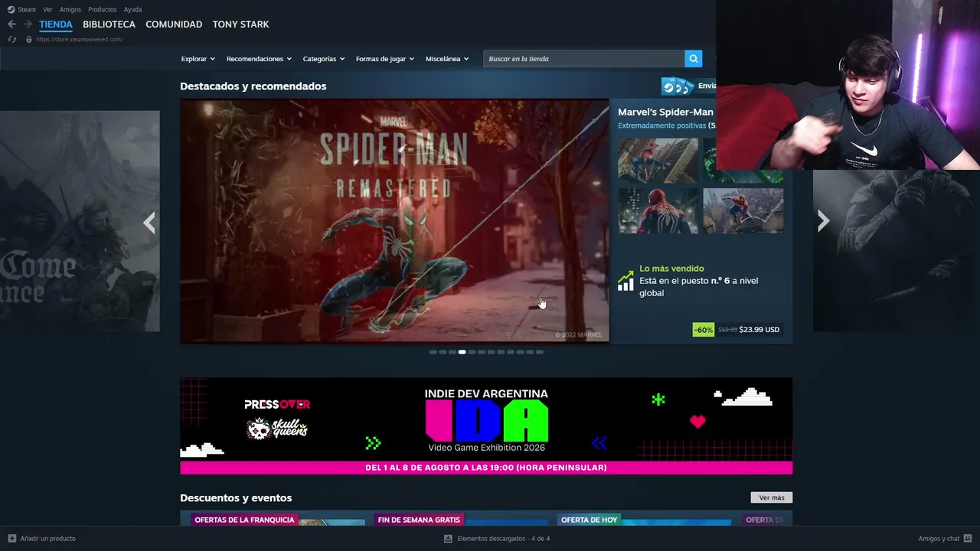Image resolution: width=980 pixels, height=551 pixels.
Task: Select the first carousel page dot
Action: pyautogui.click(x=433, y=352)
